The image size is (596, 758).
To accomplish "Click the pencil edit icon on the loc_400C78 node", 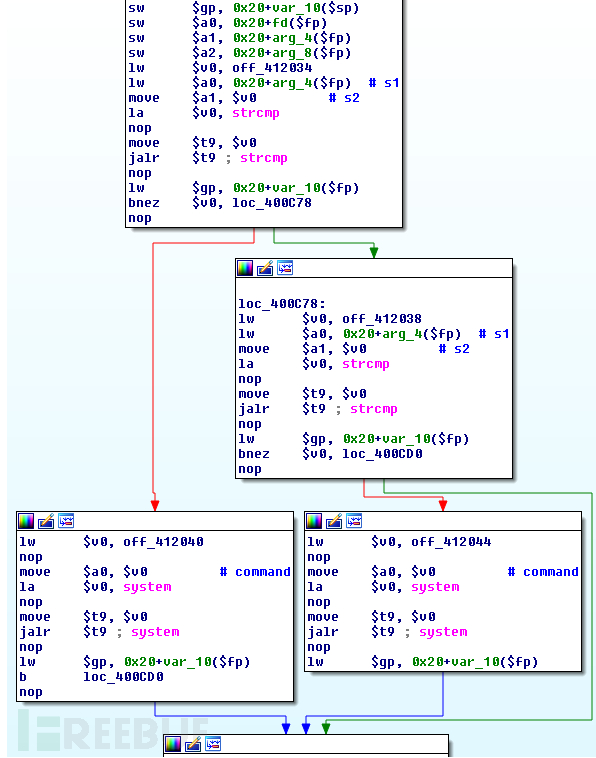I will (x=265, y=268).
